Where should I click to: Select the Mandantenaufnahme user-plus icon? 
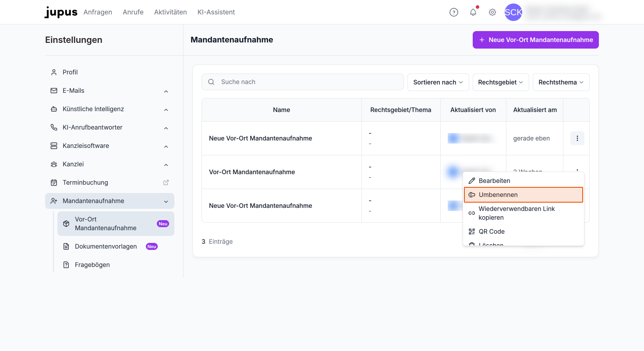click(x=54, y=201)
